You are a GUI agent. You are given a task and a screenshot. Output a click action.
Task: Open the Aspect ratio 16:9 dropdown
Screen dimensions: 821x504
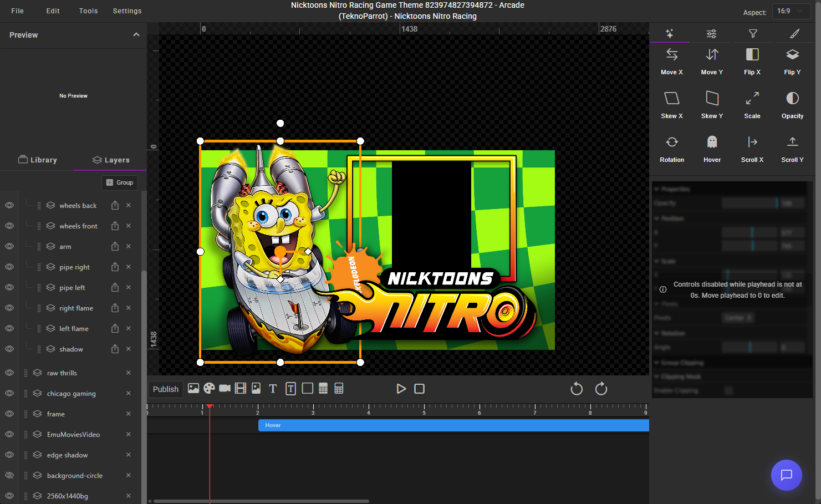point(790,11)
